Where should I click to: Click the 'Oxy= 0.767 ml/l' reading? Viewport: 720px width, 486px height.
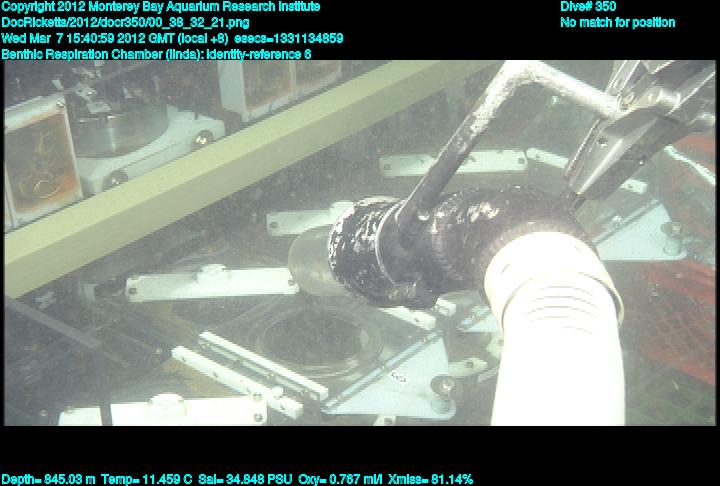pyautogui.click(x=340, y=480)
